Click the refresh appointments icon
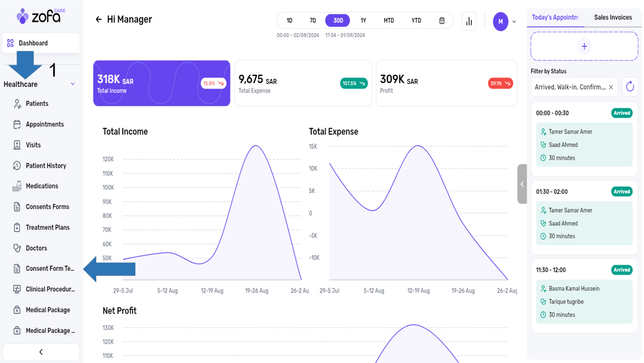 pos(630,87)
